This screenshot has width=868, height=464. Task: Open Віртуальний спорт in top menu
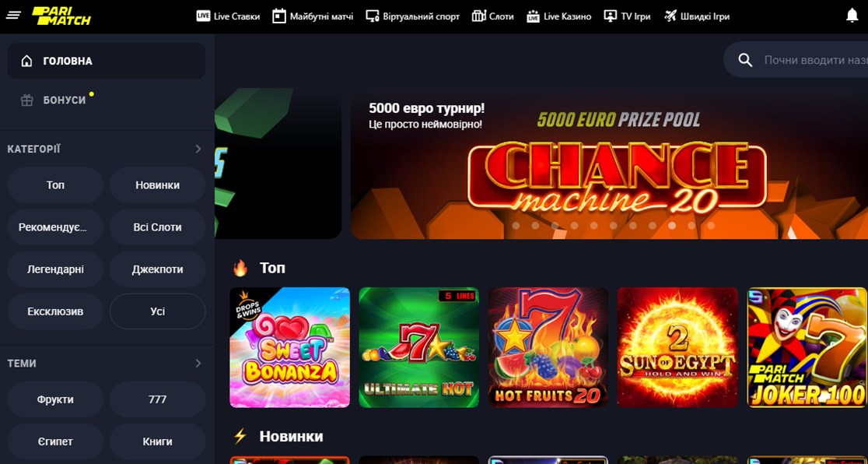(413, 16)
